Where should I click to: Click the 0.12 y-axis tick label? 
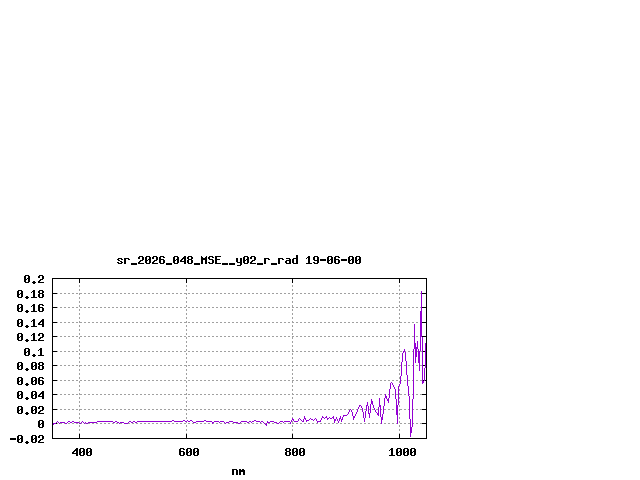[x=30, y=337]
